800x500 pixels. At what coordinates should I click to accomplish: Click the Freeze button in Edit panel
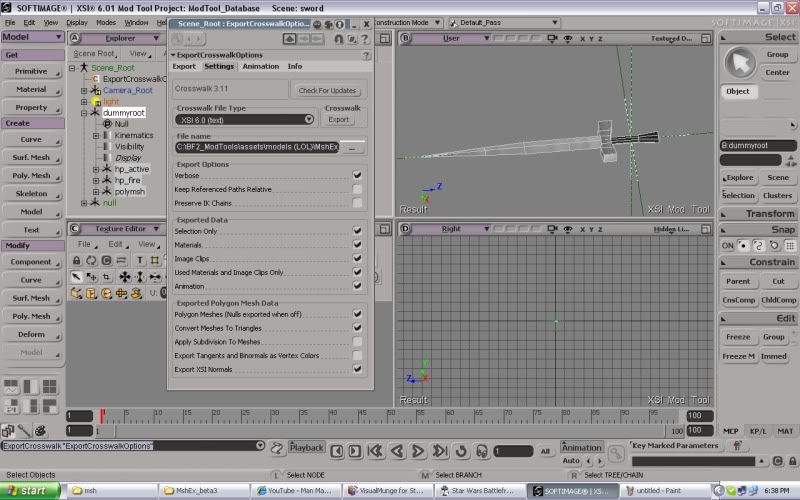click(x=738, y=337)
